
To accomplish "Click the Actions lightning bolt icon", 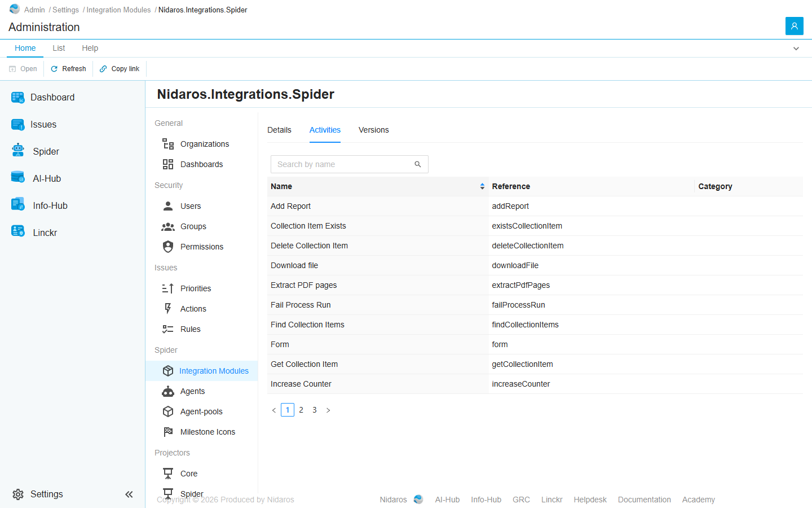I will point(168,309).
